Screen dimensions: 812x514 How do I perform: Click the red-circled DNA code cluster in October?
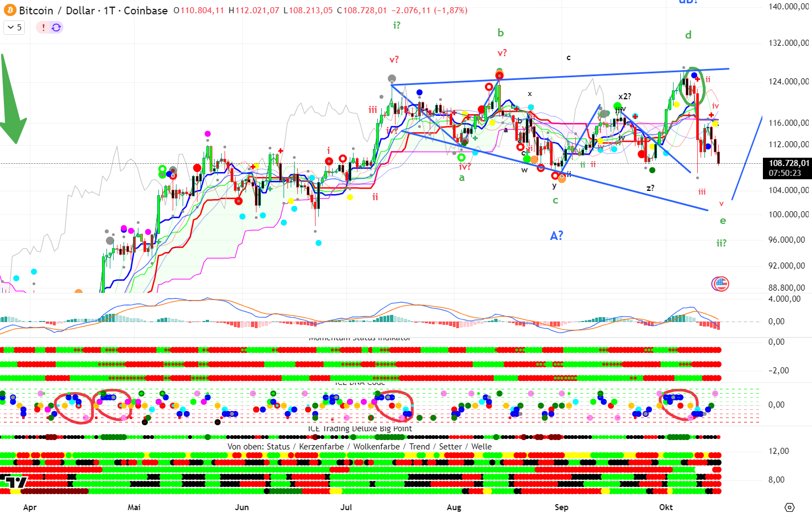(x=680, y=405)
